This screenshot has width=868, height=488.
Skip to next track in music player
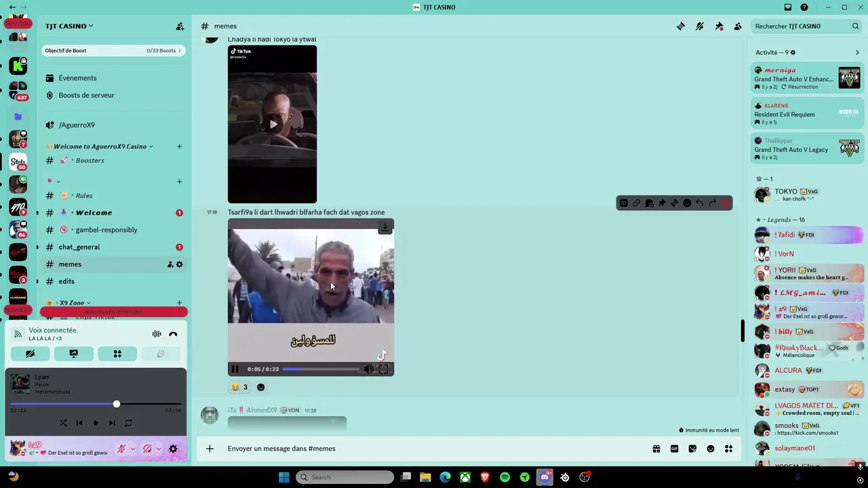[x=112, y=423]
